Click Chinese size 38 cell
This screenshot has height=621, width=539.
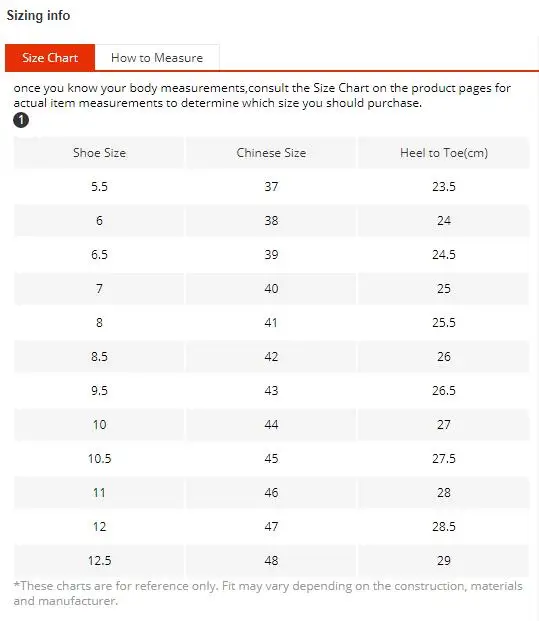(x=271, y=221)
